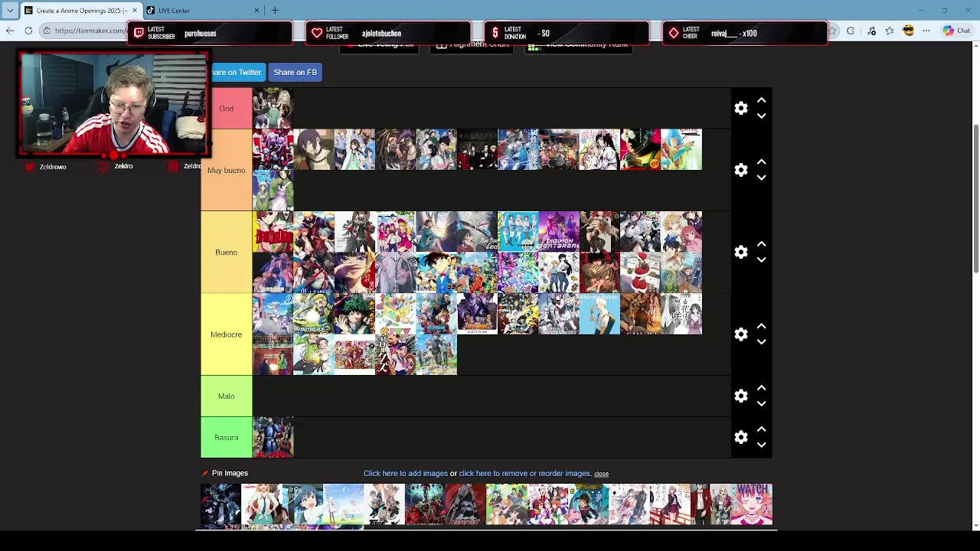
Task: Select the first image in the bottom tray
Action: [220, 504]
